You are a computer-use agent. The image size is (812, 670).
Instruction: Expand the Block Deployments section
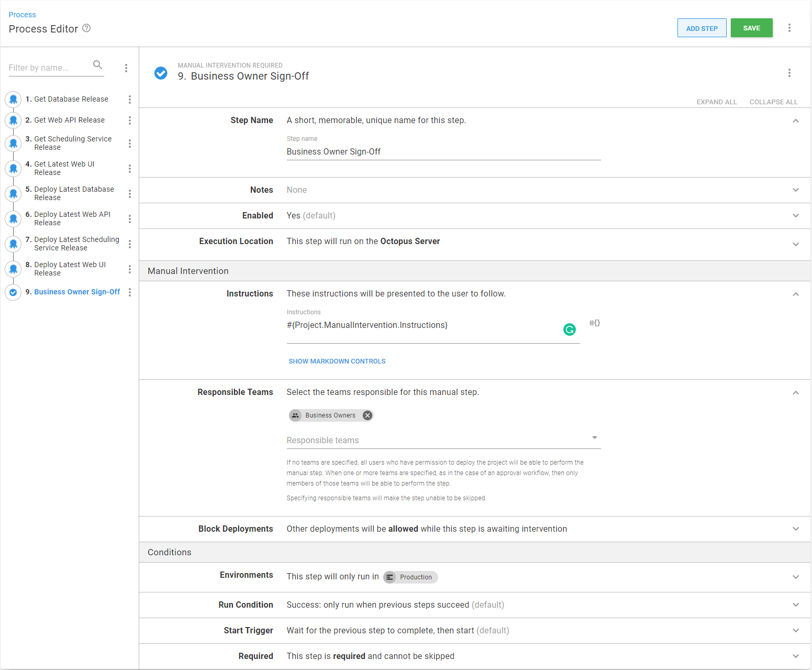[795, 529]
